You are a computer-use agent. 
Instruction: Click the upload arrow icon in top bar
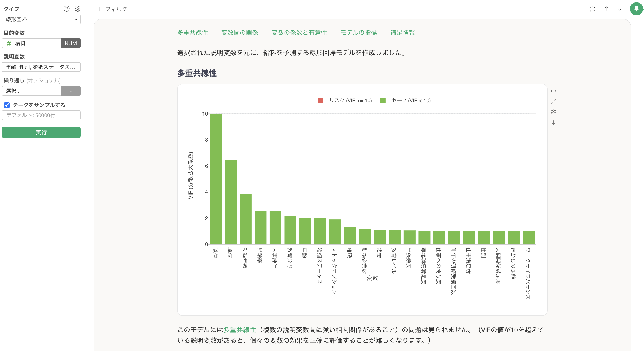point(607,9)
